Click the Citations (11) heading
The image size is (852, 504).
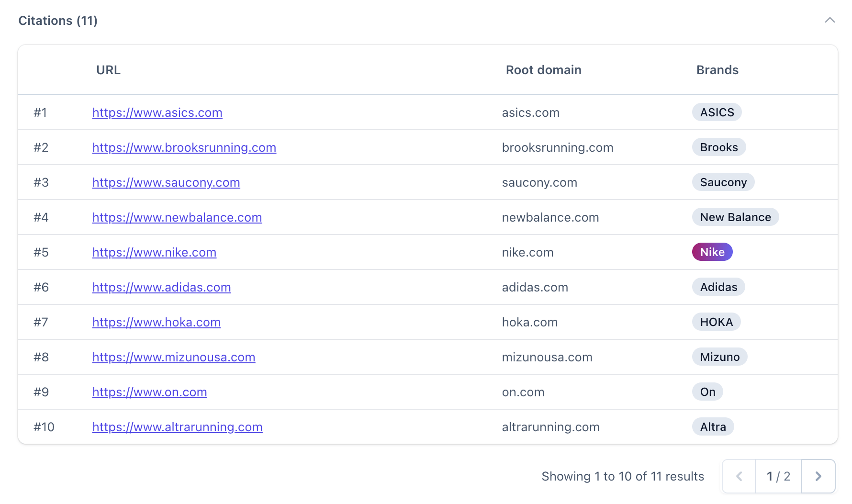pos(58,21)
